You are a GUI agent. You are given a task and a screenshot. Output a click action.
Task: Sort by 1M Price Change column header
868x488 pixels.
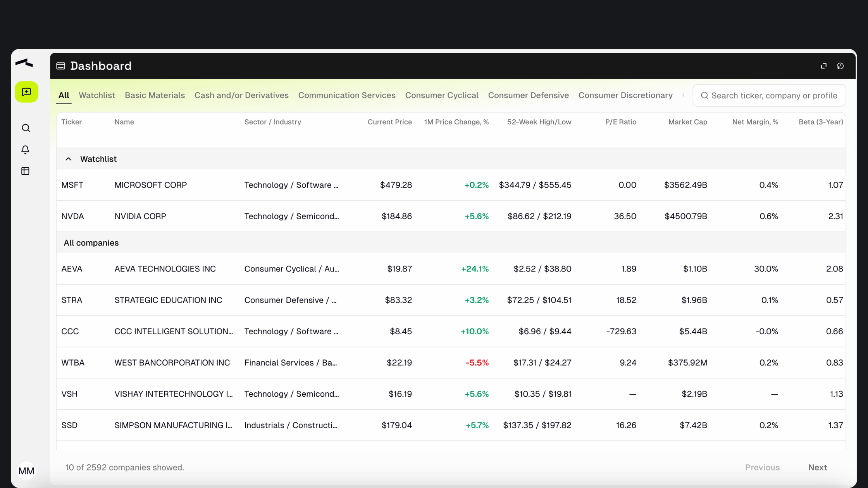pos(456,122)
